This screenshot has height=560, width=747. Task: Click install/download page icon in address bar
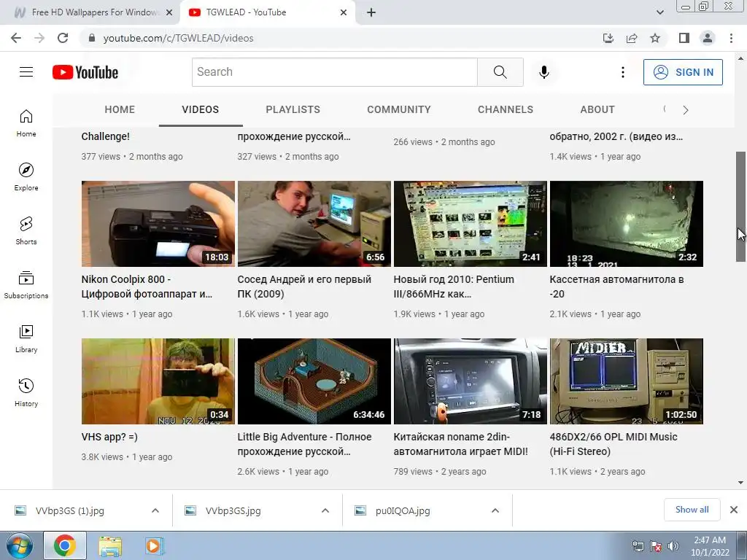tap(608, 38)
